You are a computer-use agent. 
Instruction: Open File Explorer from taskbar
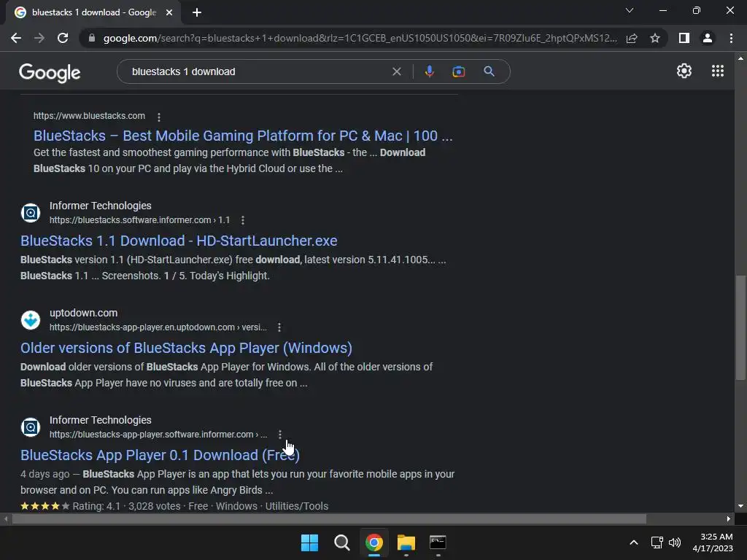pos(406,542)
